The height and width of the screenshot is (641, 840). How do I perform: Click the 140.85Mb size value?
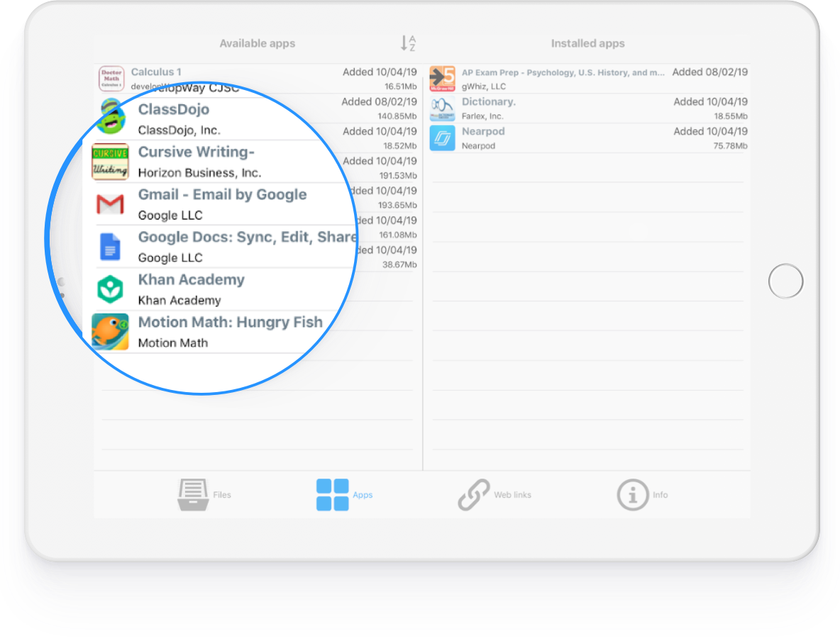[397, 116]
